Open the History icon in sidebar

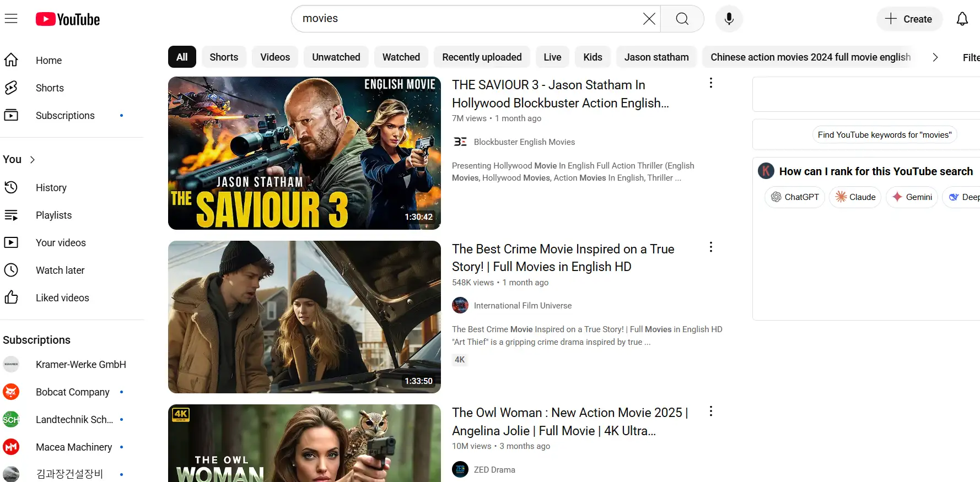(x=11, y=187)
